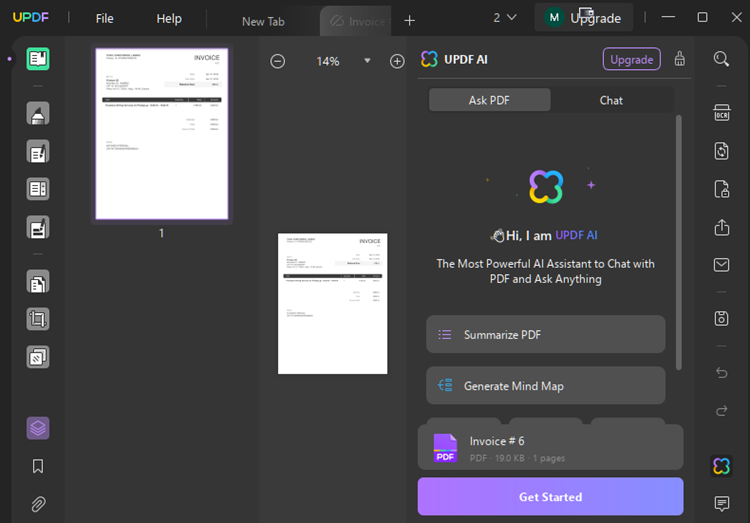Click the M account Upgrade button
This screenshot has height=523, width=750.
coord(584,18)
